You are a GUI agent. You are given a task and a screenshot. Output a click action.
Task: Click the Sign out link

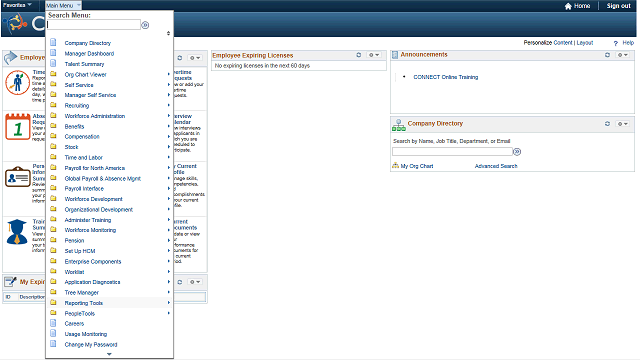[618, 6]
